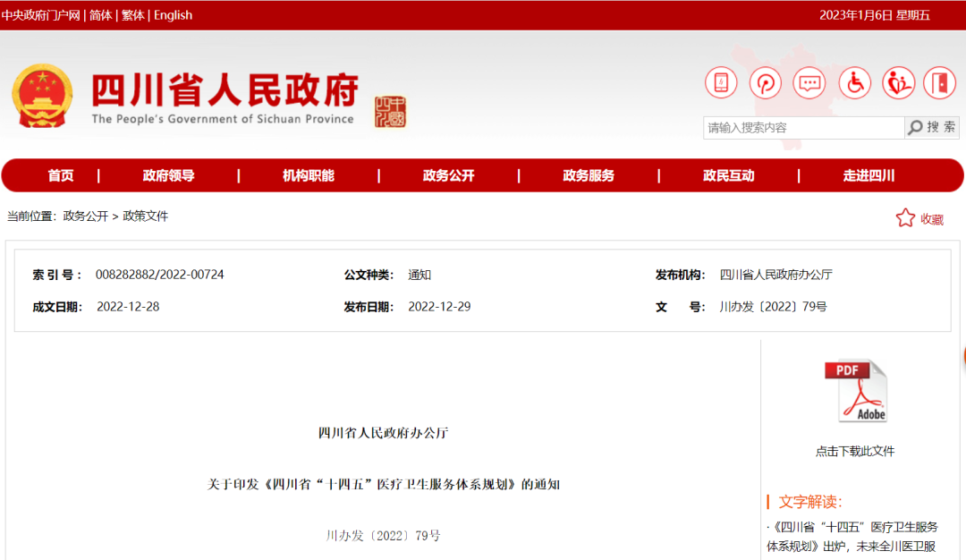Download the file via PDF icon
The height and width of the screenshot is (560, 966).
(856, 391)
